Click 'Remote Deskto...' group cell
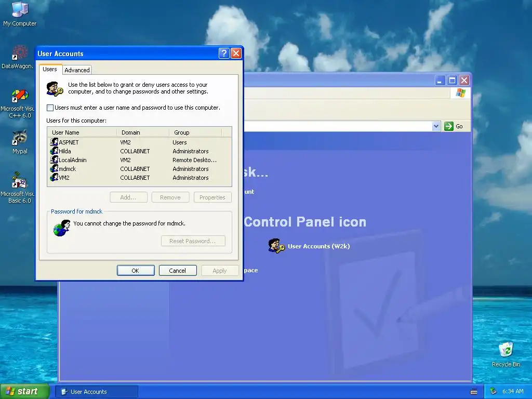The image size is (532, 399). [194, 160]
